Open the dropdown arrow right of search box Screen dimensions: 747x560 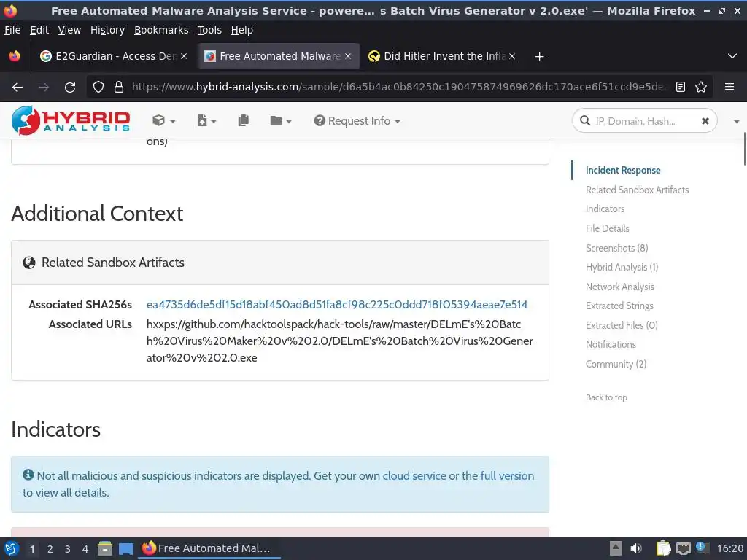point(736,122)
